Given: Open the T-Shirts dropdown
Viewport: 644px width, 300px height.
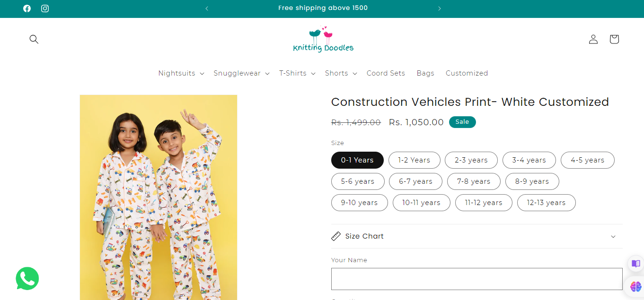Looking at the screenshot, I should 297,73.
